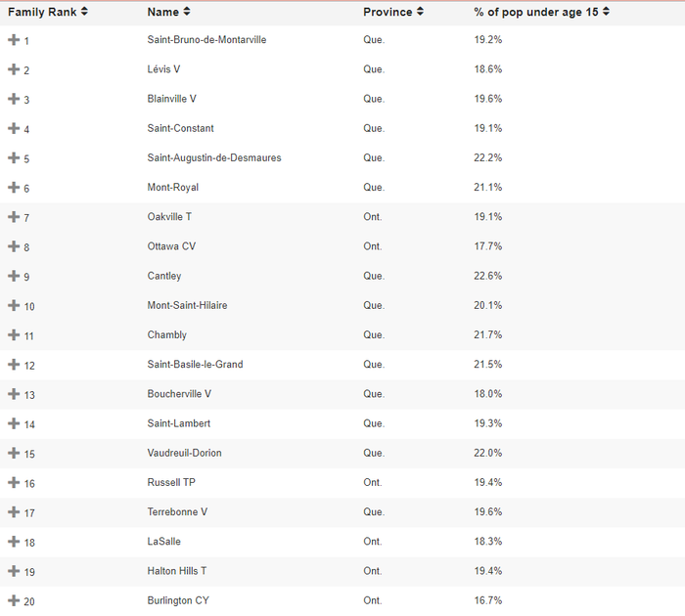
Task: Click the plus icon for rank 7 Oakville
Action: [x=14, y=217]
